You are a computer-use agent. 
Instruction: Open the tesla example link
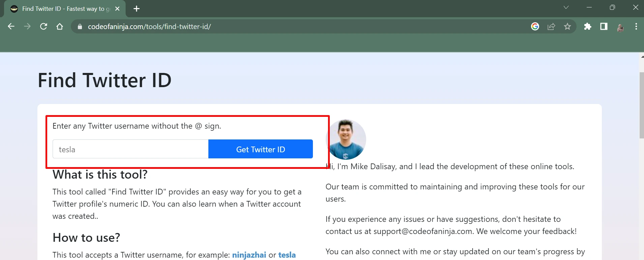click(287, 255)
